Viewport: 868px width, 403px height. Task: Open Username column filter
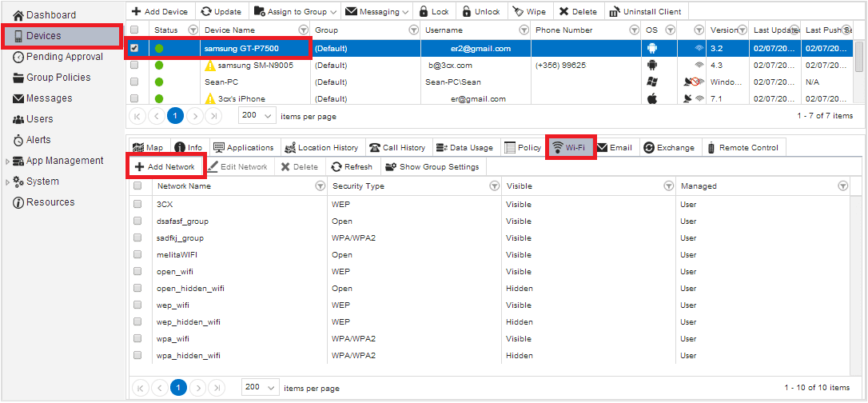click(x=524, y=30)
